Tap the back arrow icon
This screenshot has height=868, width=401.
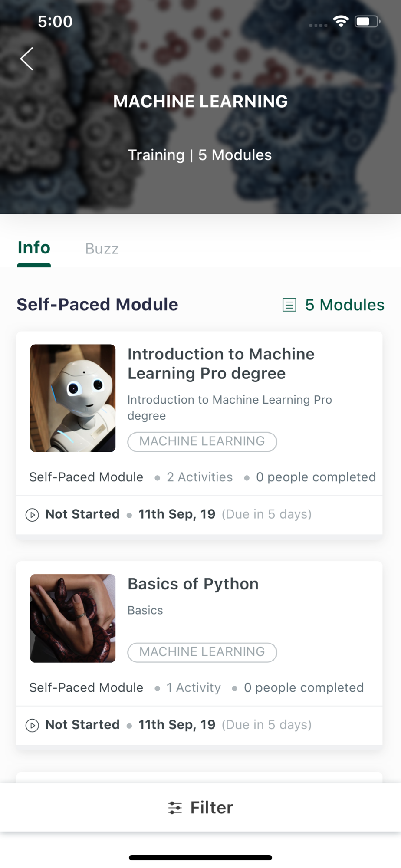coord(27,59)
